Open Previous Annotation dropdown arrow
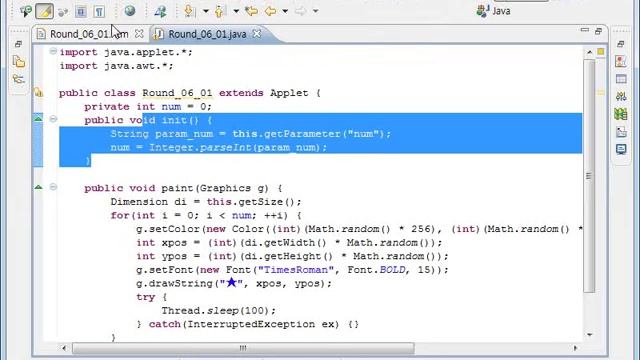This screenshot has height=360, width=640. [236, 11]
